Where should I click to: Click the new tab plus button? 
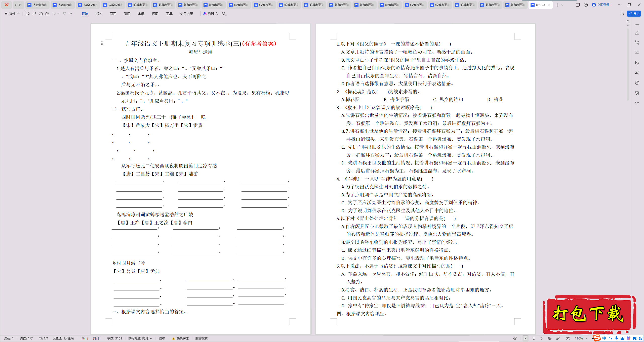(x=557, y=5)
